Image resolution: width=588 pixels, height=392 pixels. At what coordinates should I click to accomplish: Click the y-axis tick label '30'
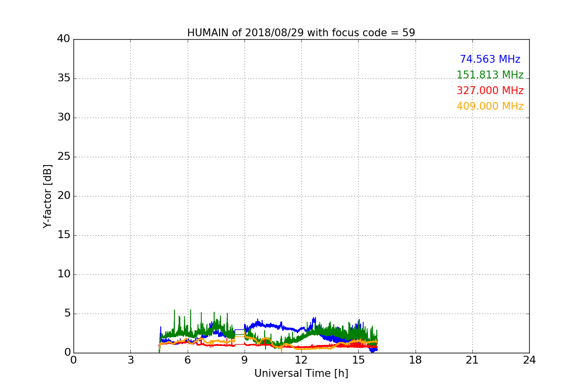(64, 118)
